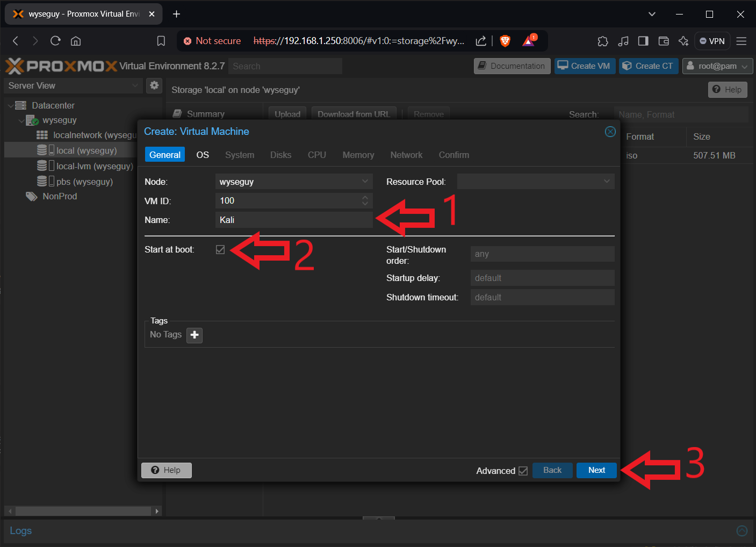Collapse the Datacenter tree node
The image size is (756, 547).
(11, 106)
